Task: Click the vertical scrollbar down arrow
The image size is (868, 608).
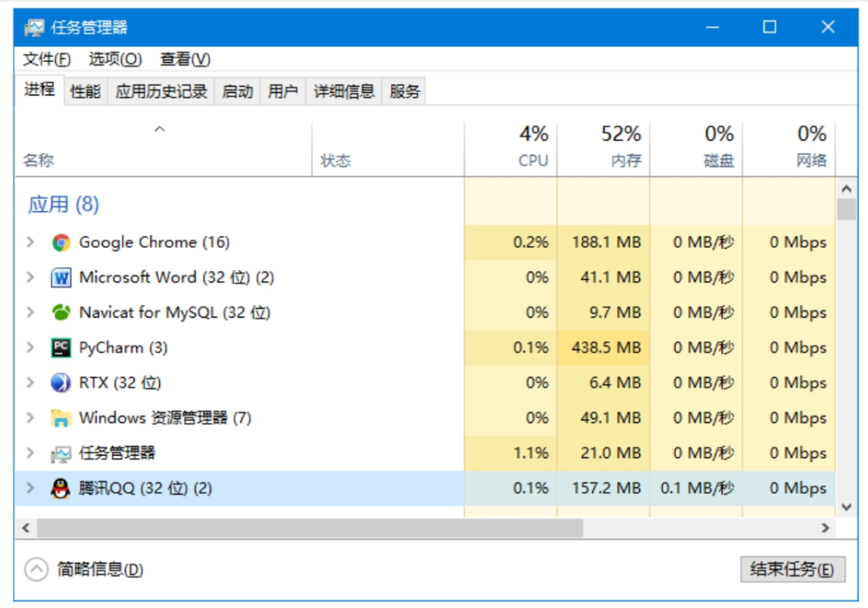Action: [847, 508]
